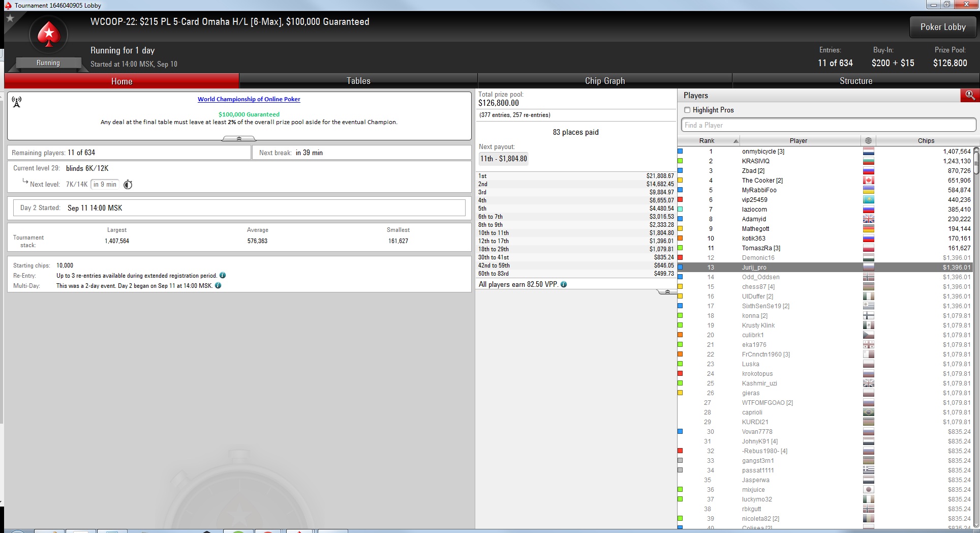This screenshot has height=533, width=980.
Task: Open the Chip Graph tab
Action: pos(605,81)
